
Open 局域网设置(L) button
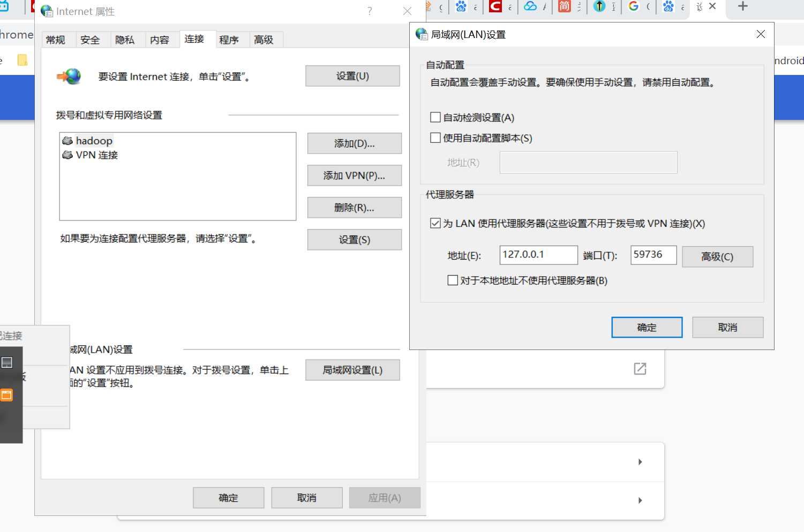[352, 370]
